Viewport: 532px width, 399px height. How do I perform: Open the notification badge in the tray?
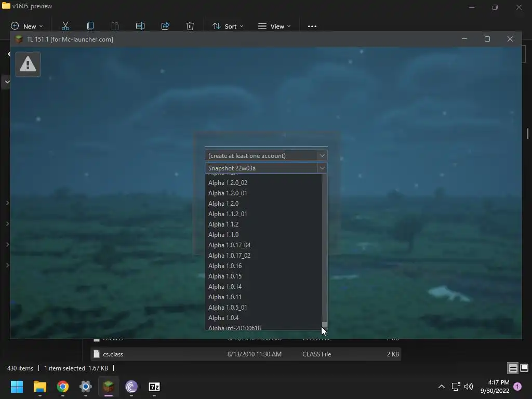pos(517,387)
